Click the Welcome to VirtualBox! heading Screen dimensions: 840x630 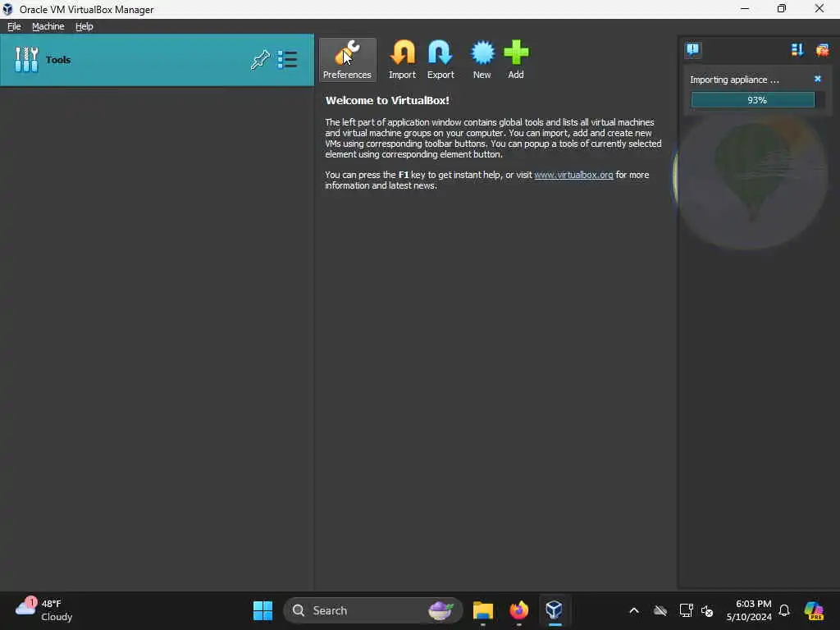(x=387, y=100)
